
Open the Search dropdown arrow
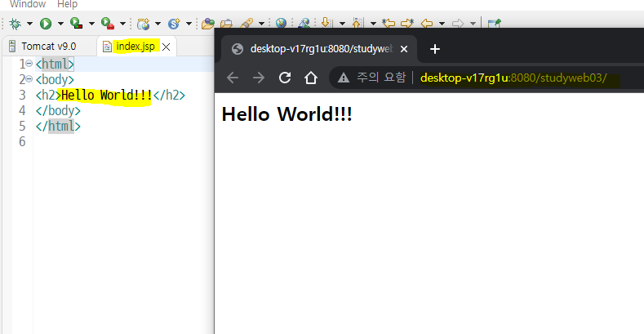click(x=261, y=24)
